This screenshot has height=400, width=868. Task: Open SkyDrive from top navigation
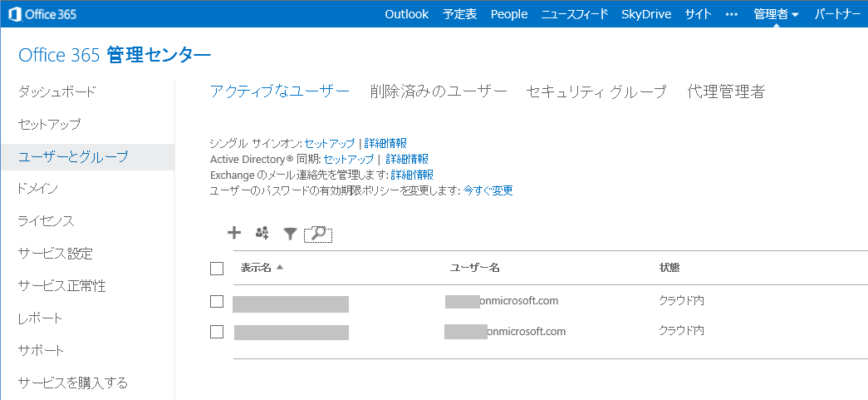click(646, 14)
